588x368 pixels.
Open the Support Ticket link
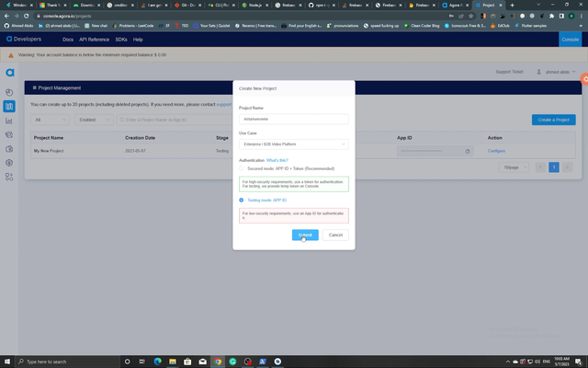(509, 72)
